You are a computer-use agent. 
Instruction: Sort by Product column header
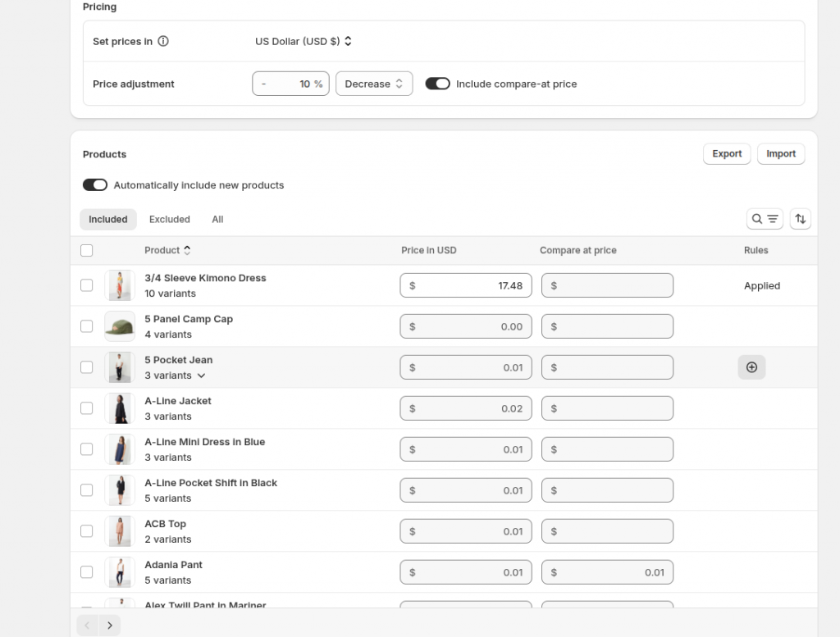tap(167, 250)
